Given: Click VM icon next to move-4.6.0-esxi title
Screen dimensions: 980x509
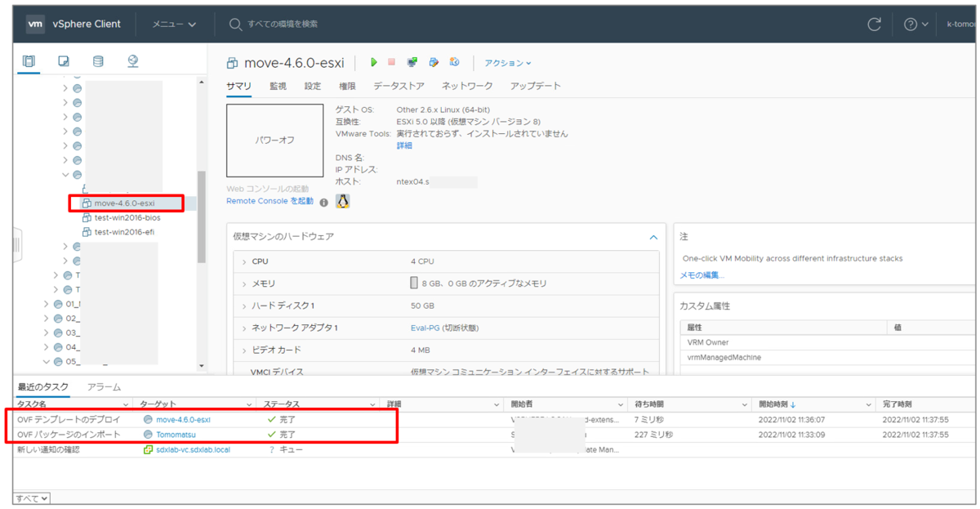Looking at the screenshot, I should click(232, 63).
